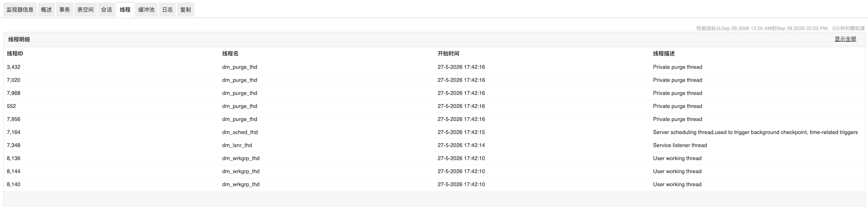Click thread ID 552 row

click(434, 106)
